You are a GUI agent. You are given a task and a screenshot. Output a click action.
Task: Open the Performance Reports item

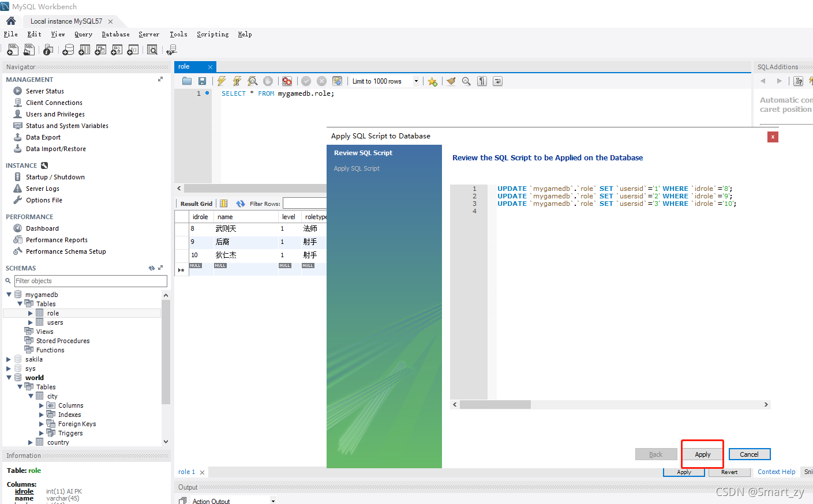pos(57,240)
